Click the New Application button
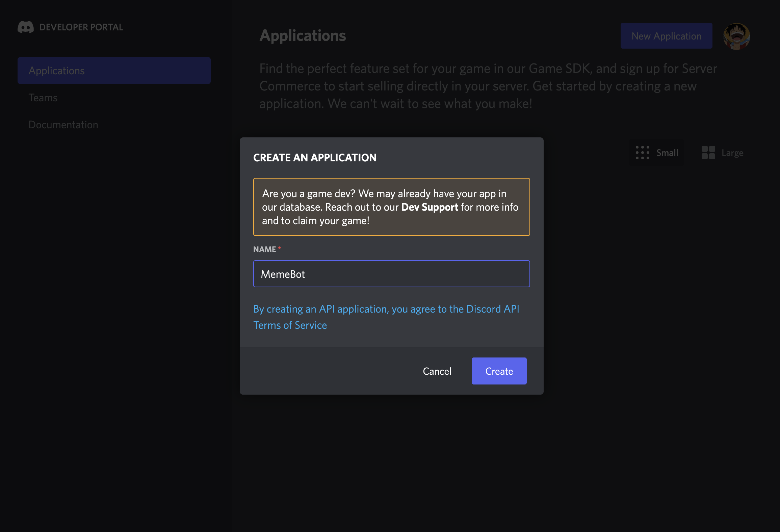The height and width of the screenshot is (532, 780). point(666,36)
